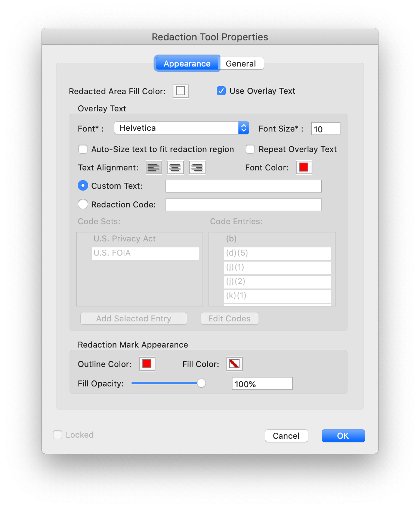The width and height of the screenshot is (420, 509).
Task: Open the Outline Color picker
Action: click(x=147, y=364)
